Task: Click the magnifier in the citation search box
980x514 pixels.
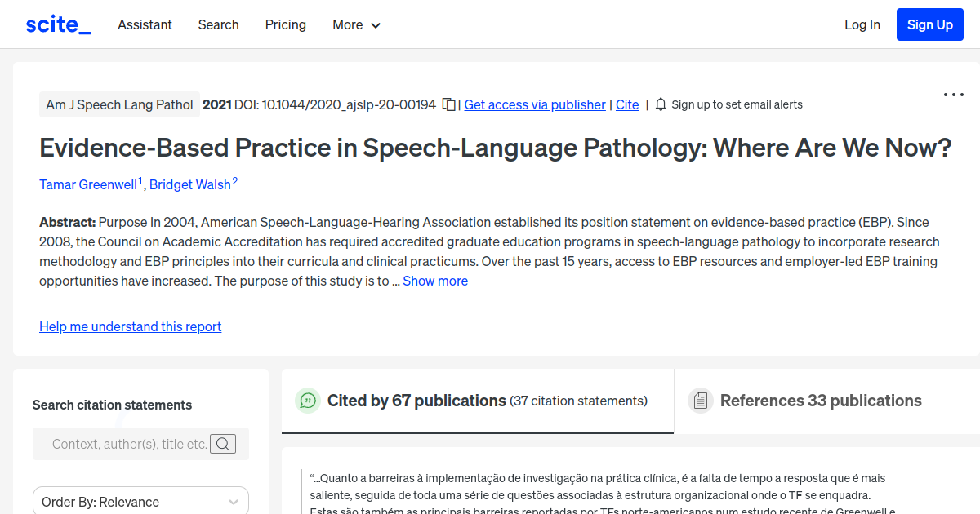Action: [223, 444]
